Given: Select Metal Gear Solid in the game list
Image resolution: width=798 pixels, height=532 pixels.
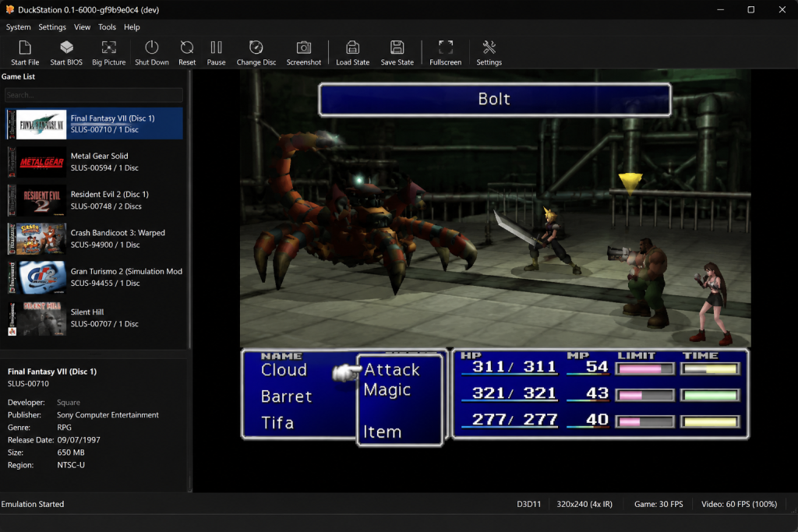Looking at the screenshot, I should click(94, 162).
